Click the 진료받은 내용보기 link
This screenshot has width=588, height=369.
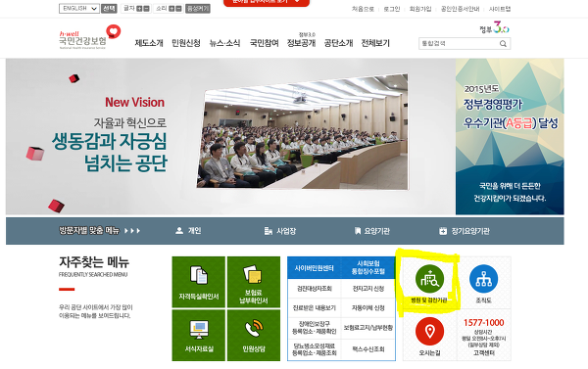tap(315, 308)
